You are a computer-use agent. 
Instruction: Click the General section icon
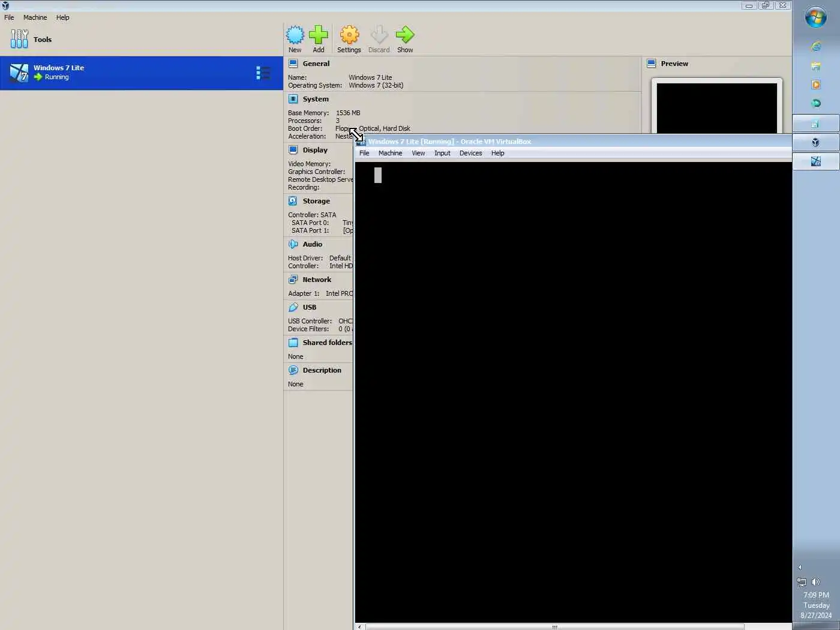point(293,63)
